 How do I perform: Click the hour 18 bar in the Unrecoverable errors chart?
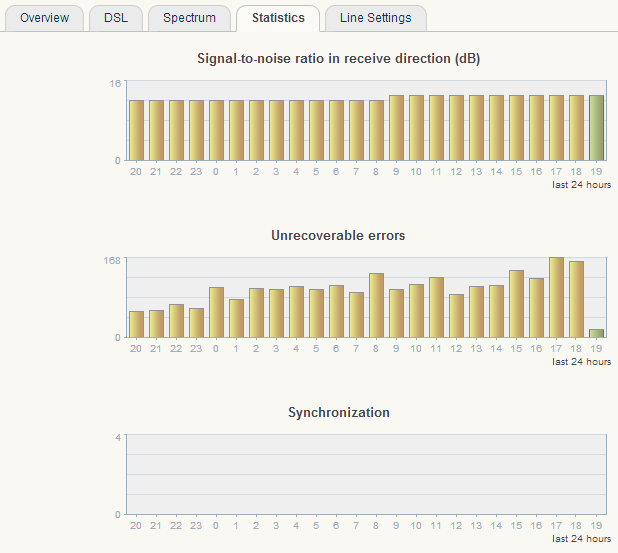click(x=576, y=300)
